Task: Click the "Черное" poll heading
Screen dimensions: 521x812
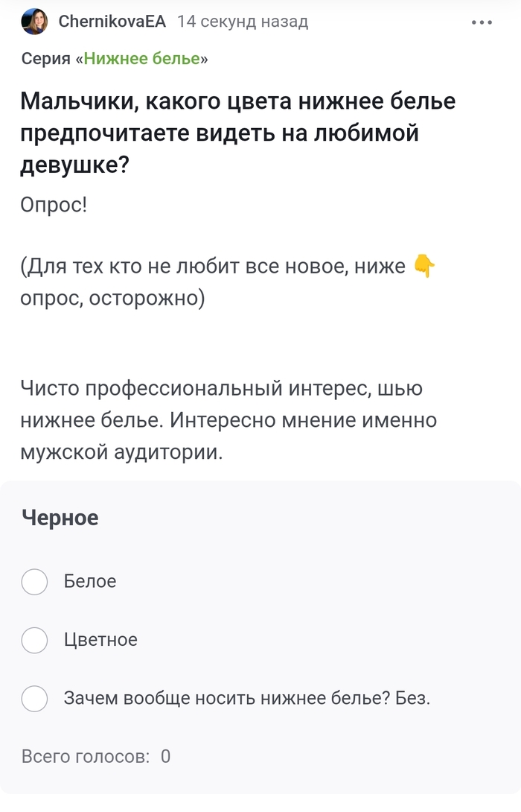Action: click(60, 518)
